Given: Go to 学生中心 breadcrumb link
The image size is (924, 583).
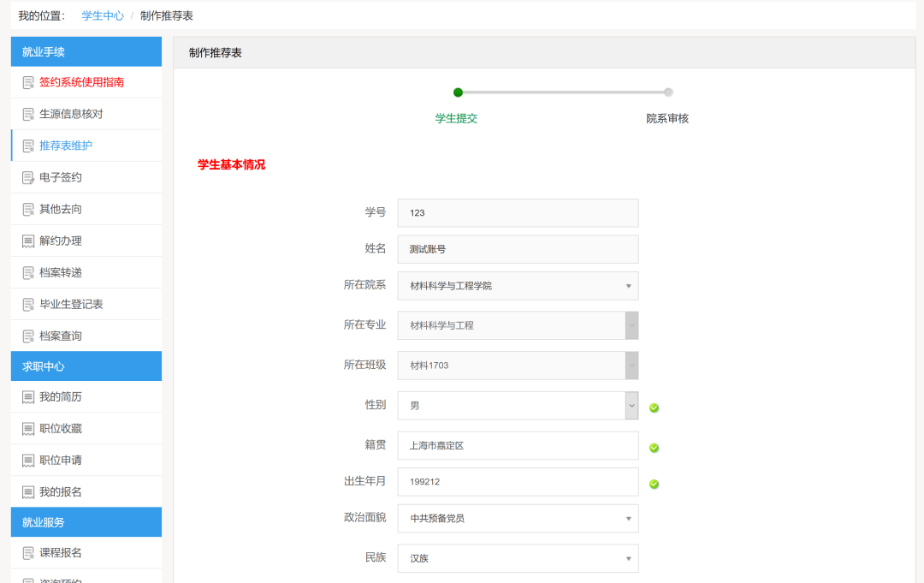Looking at the screenshot, I should (x=103, y=15).
